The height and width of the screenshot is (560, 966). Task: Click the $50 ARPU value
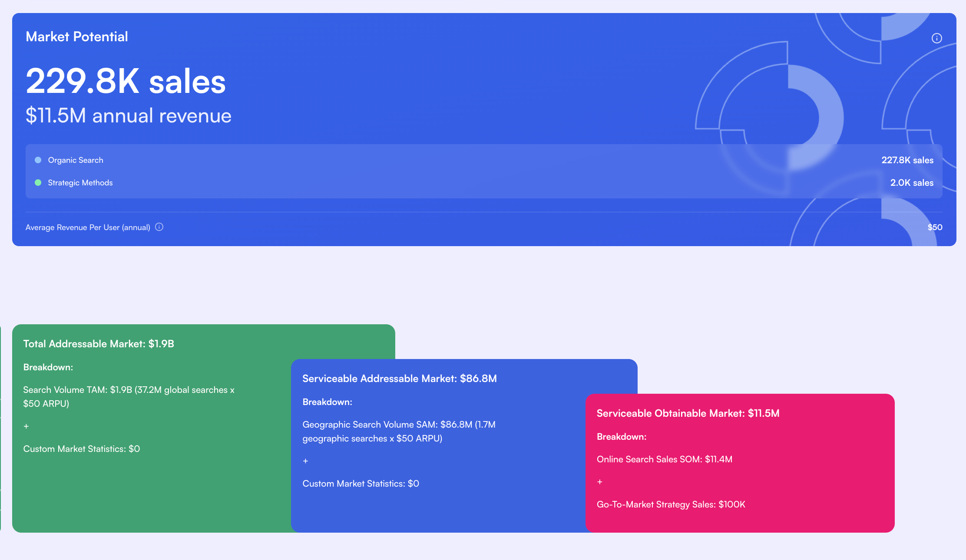click(x=935, y=227)
